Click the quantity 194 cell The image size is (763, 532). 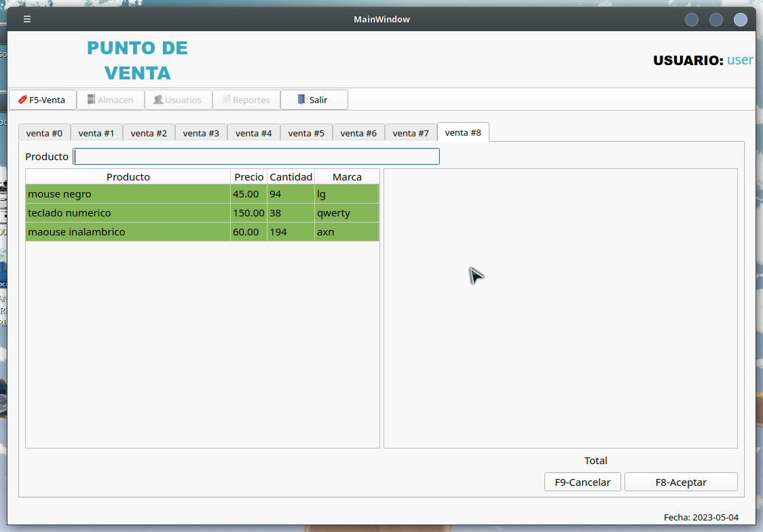click(x=291, y=232)
